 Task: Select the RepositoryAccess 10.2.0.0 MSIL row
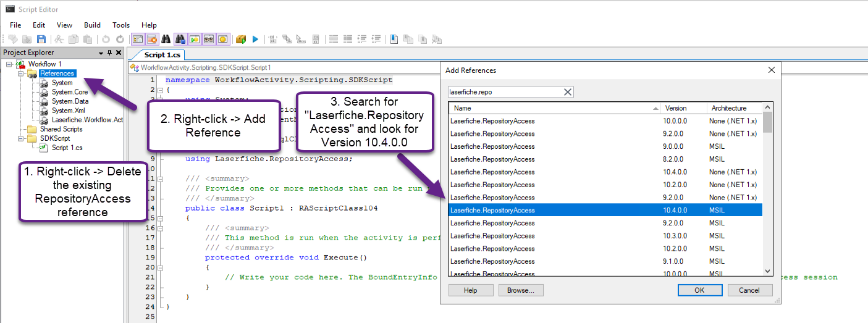tap(605, 249)
